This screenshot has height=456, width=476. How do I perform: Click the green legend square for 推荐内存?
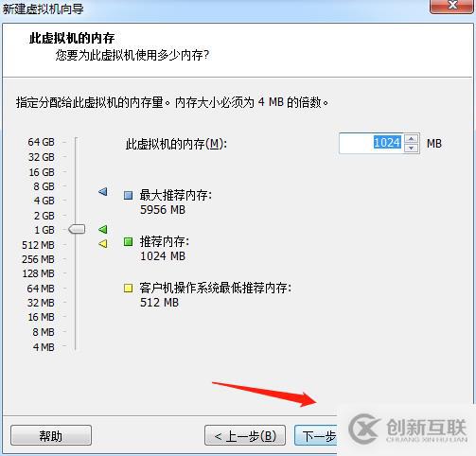(x=128, y=242)
